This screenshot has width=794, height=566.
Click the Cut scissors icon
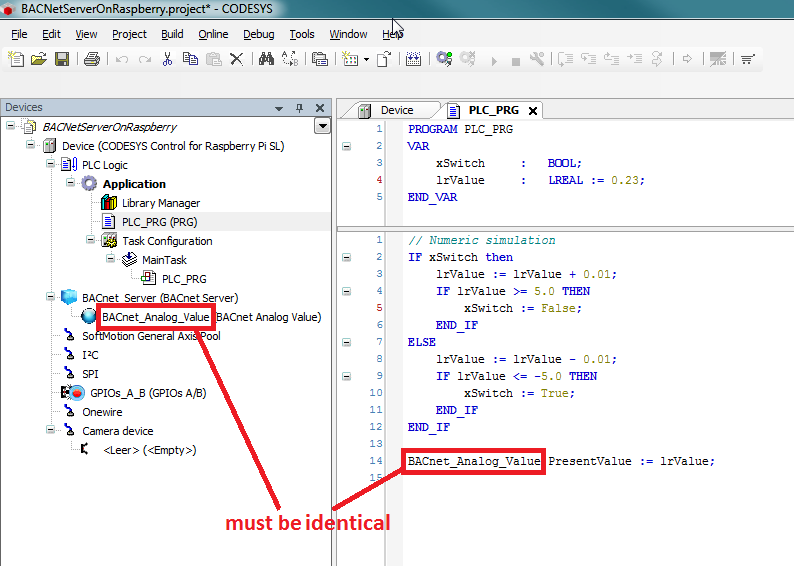[168, 60]
